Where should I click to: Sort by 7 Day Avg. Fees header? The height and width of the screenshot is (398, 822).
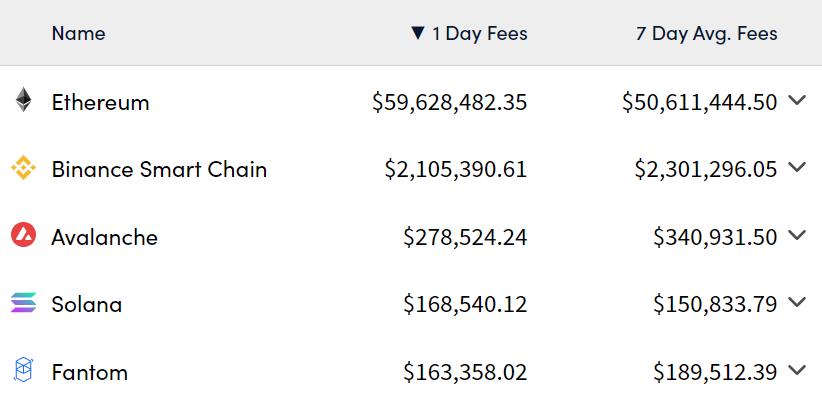(x=707, y=34)
